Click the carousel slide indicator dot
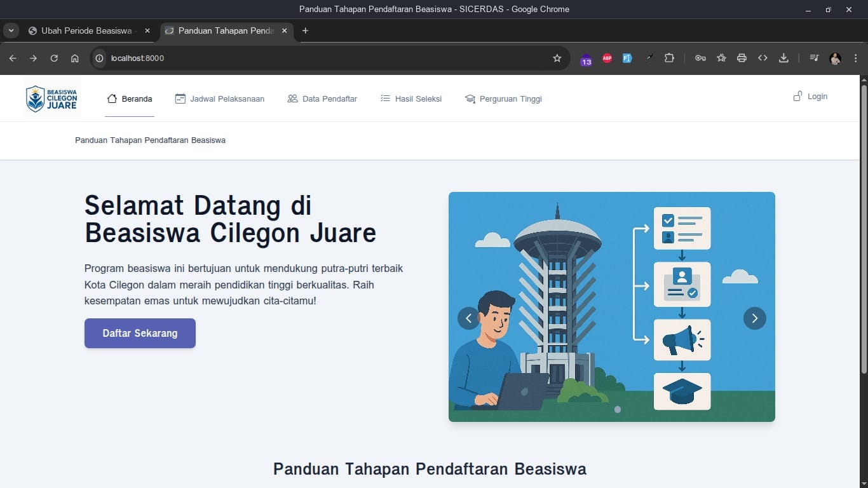 pos(618,410)
